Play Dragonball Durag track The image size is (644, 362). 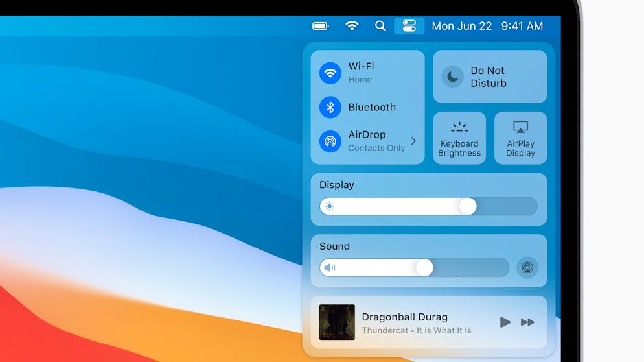[505, 322]
